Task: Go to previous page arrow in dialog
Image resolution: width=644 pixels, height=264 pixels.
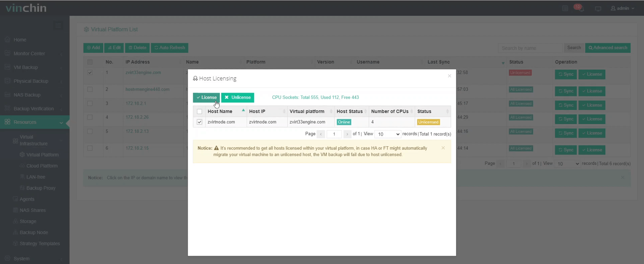Action: [x=321, y=134]
